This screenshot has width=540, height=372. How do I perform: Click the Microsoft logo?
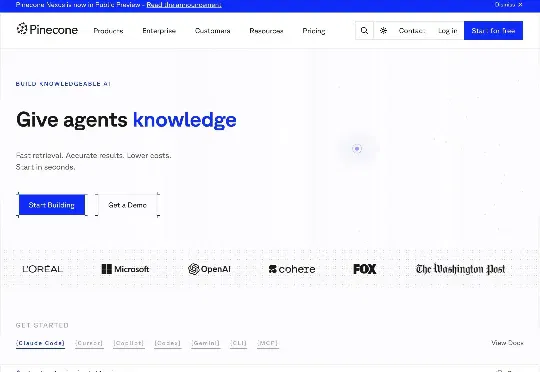(x=125, y=269)
